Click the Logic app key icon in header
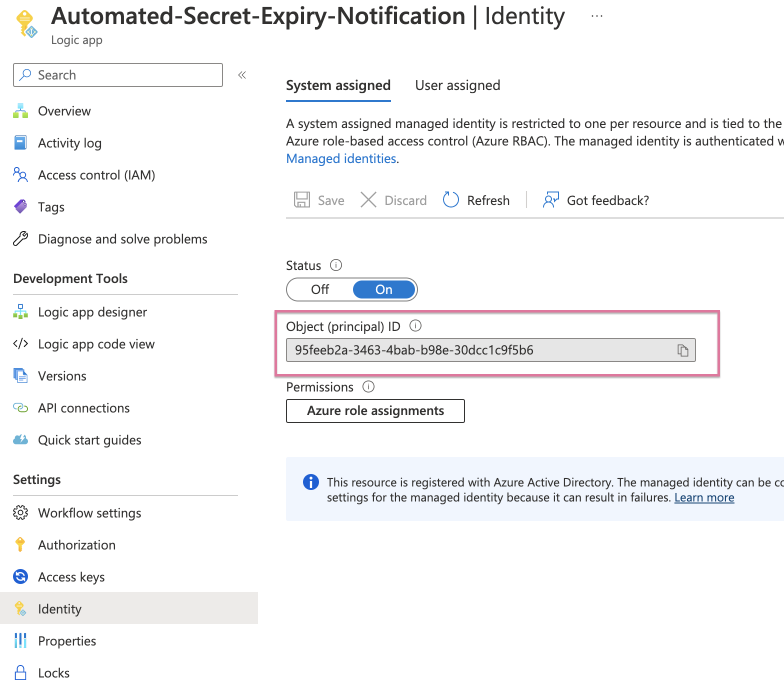 click(26, 24)
